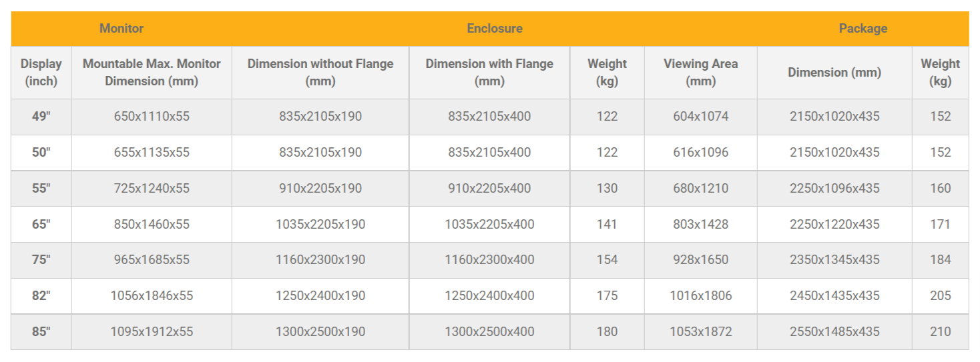Screen dimensions: 980x362
Task: Click the Monitor group header
Action: [121, 29]
